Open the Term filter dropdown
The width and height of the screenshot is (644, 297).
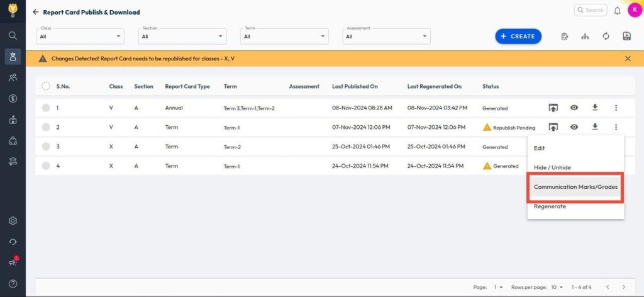pos(284,36)
